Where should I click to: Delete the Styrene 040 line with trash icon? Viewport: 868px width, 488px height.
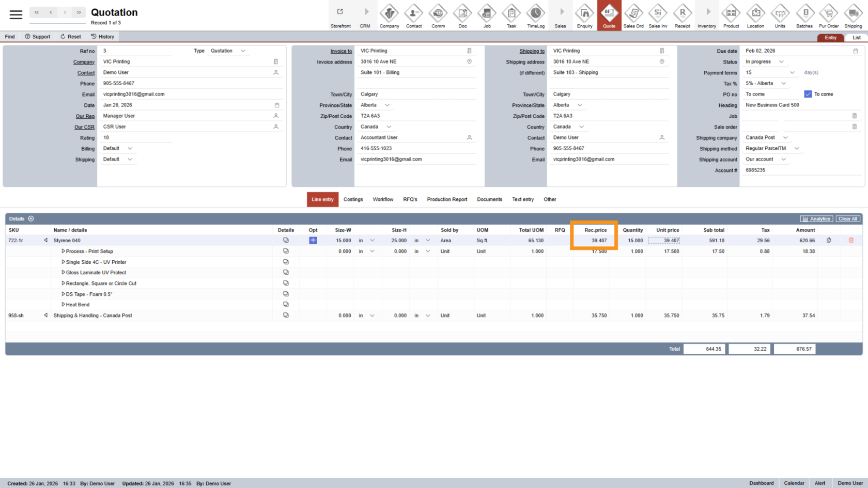pos(851,240)
